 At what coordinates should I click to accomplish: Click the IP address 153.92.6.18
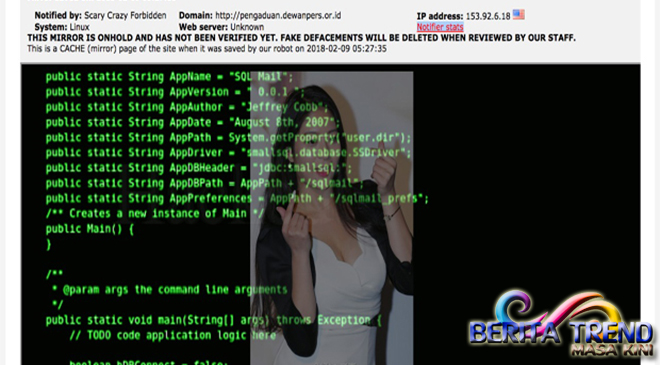tap(488, 16)
